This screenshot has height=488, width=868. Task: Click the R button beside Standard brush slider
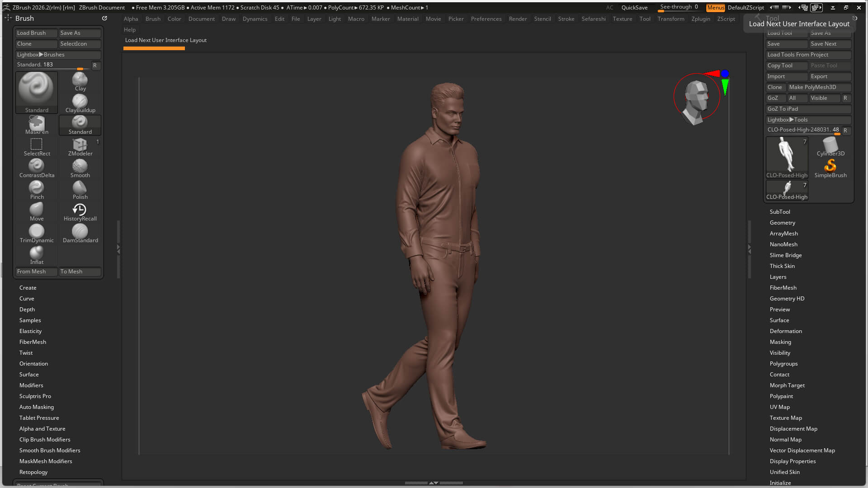95,66
